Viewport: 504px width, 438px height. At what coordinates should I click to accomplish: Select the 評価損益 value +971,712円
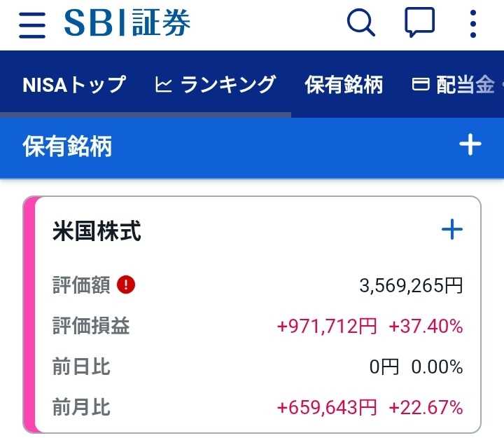[327, 326]
